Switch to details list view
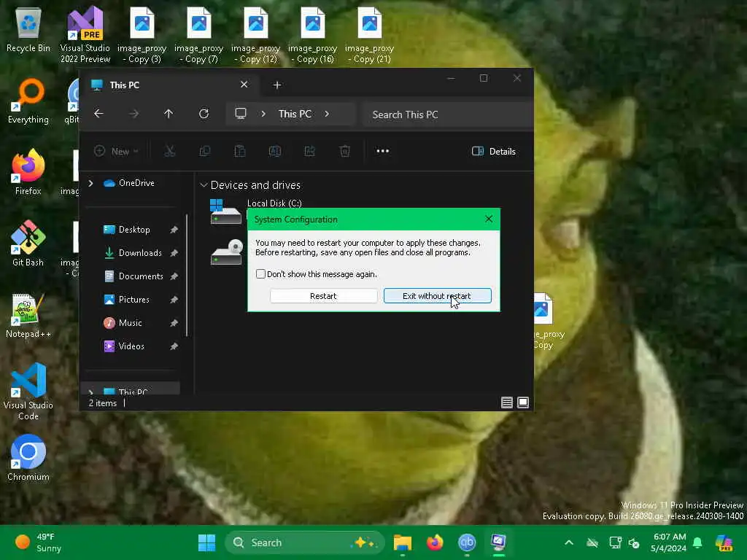Image resolution: width=747 pixels, height=560 pixels. 507,402
